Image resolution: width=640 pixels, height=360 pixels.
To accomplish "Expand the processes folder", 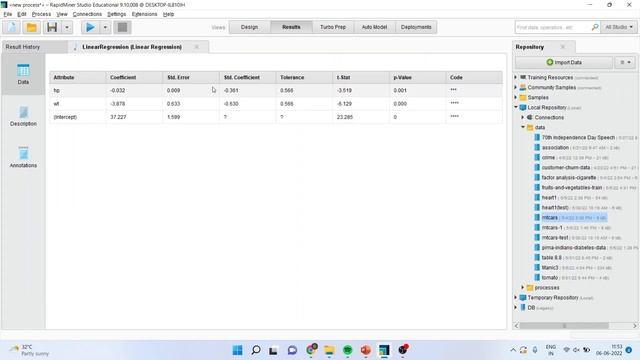I will click(x=523, y=288).
